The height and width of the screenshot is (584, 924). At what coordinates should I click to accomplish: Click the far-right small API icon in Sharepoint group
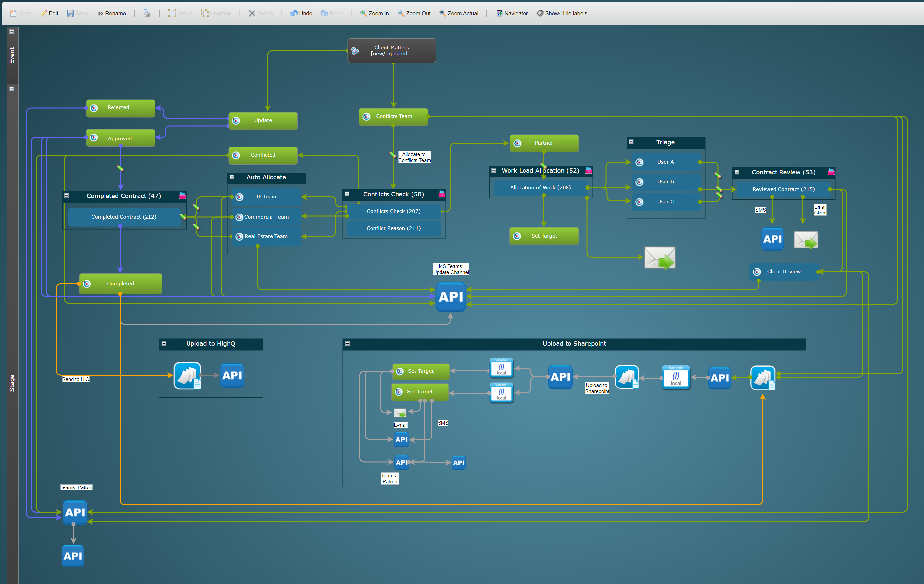[x=459, y=462]
